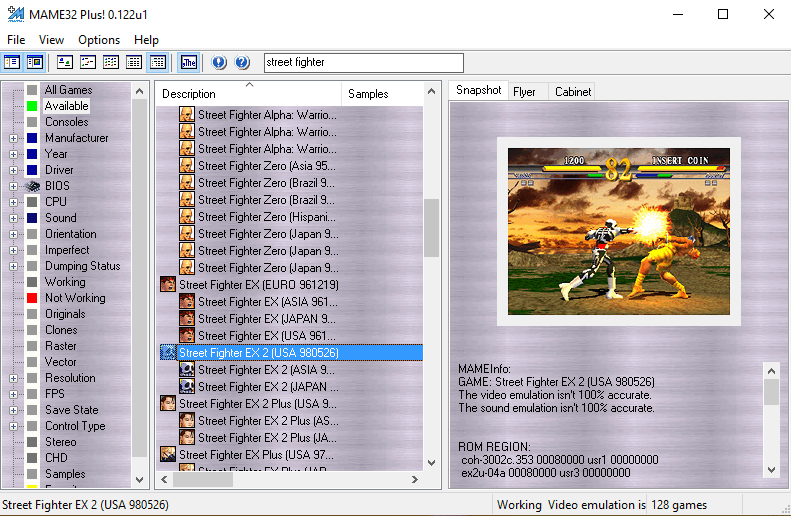This screenshot has width=795, height=519.
Task: Select the Originals folder
Action: (65, 314)
